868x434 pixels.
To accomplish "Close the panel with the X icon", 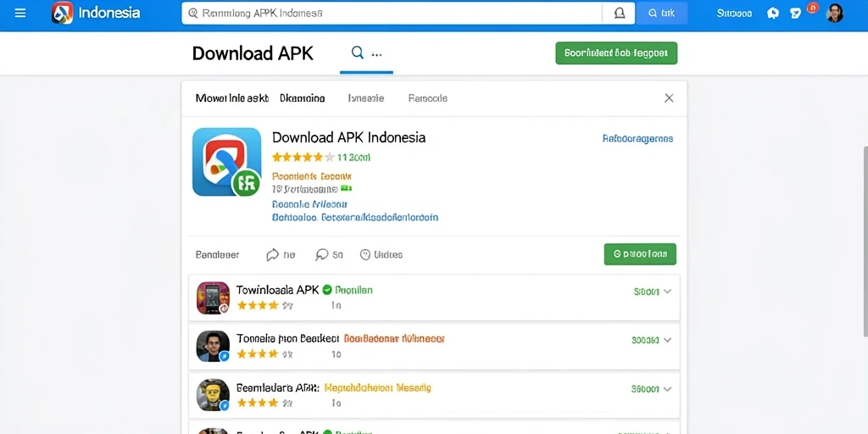I will (x=669, y=98).
